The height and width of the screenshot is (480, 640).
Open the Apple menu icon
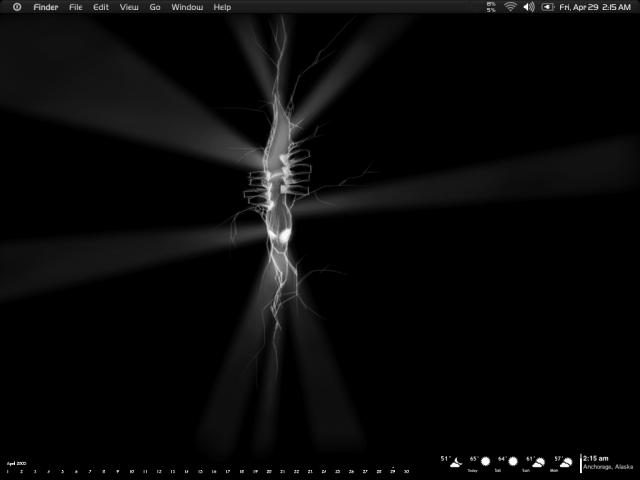click(x=17, y=7)
